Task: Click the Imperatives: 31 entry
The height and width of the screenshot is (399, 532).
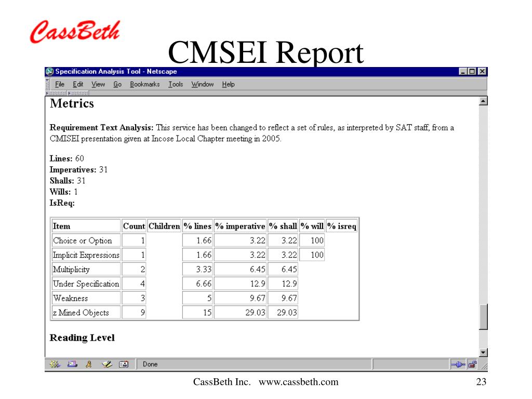Action: [x=79, y=170]
